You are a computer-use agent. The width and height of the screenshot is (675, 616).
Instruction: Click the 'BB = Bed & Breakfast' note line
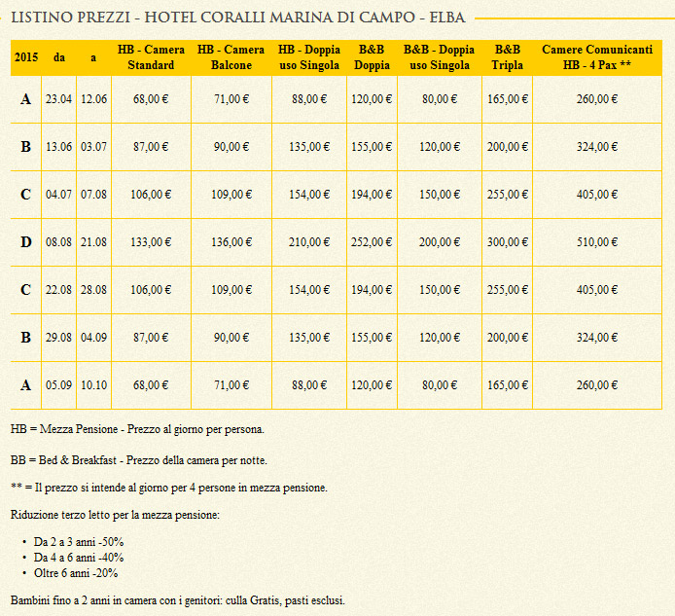[x=139, y=460]
